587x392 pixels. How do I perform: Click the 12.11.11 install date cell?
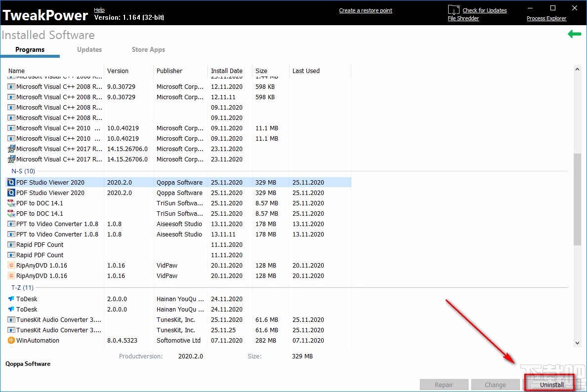[223, 97]
